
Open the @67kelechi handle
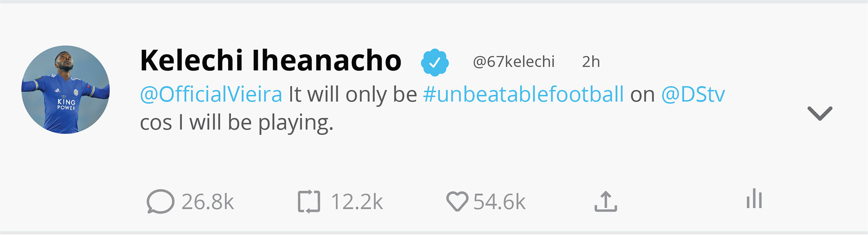pos(514,62)
